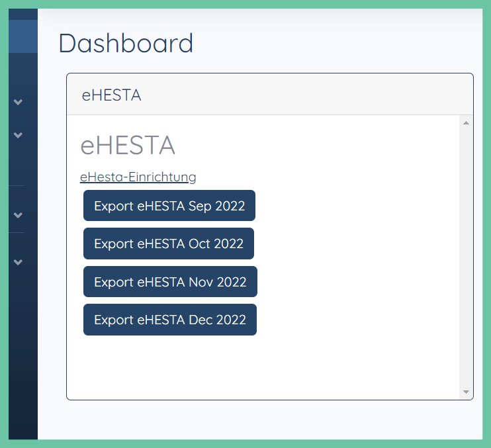Click the scrollbar down arrow in the eHESTA panel

[466, 392]
